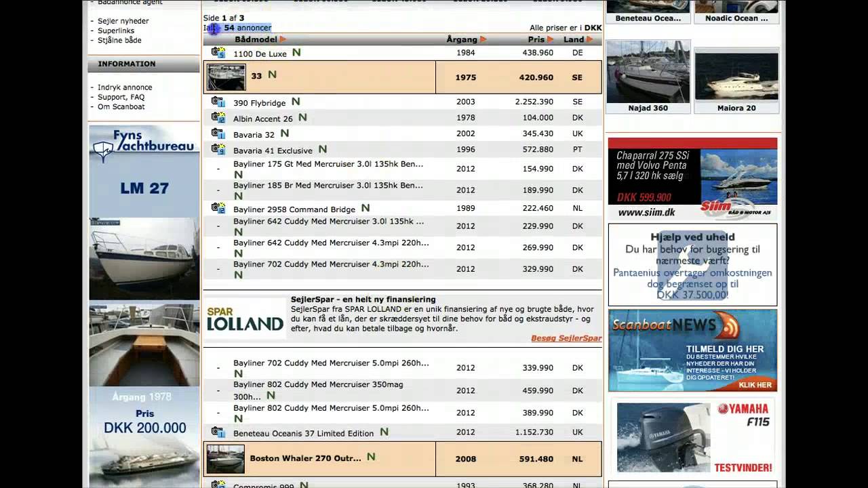Click the boat thumbnail in the 33 row
Image resolution: width=868 pixels, height=488 pixels.
(226, 77)
